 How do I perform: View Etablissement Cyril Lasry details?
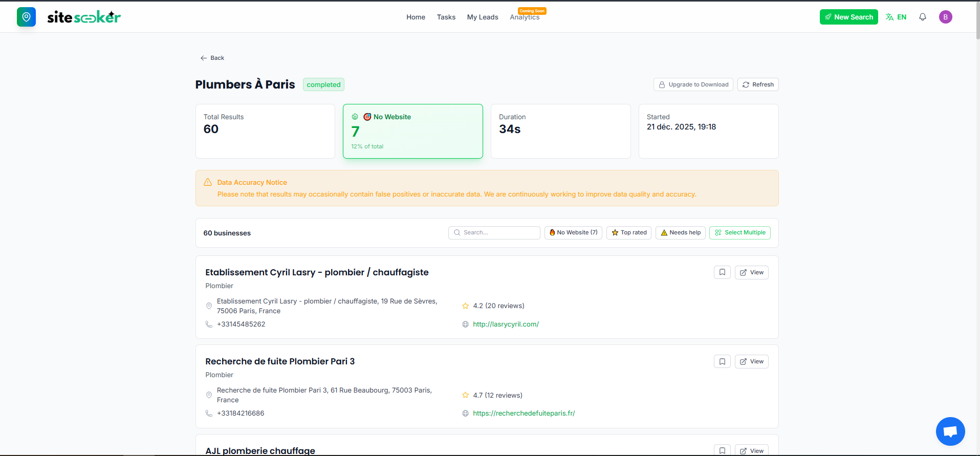click(751, 272)
